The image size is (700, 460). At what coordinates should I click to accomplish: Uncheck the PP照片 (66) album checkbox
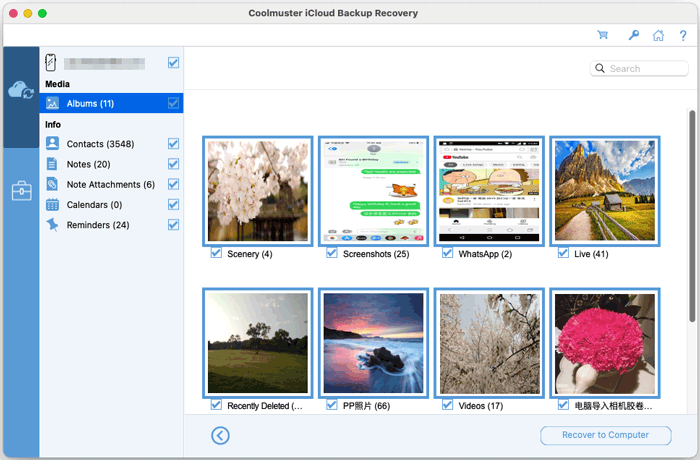click(332, 405)
